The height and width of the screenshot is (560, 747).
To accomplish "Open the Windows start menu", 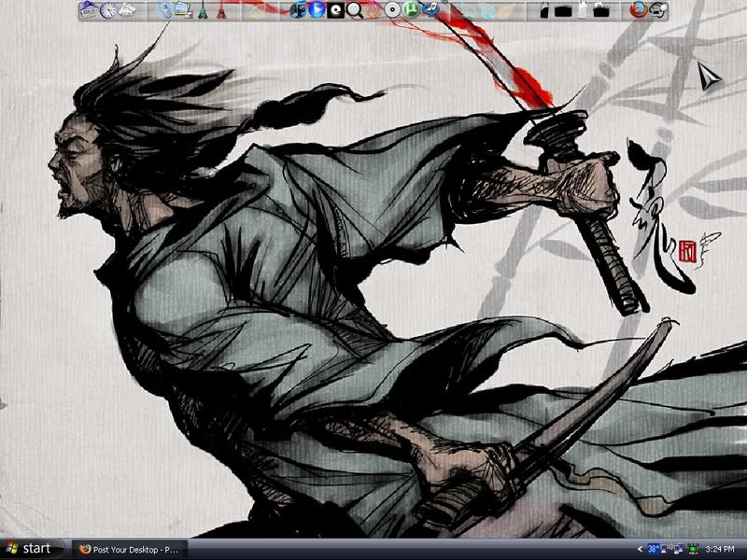I will coord(32,549).
